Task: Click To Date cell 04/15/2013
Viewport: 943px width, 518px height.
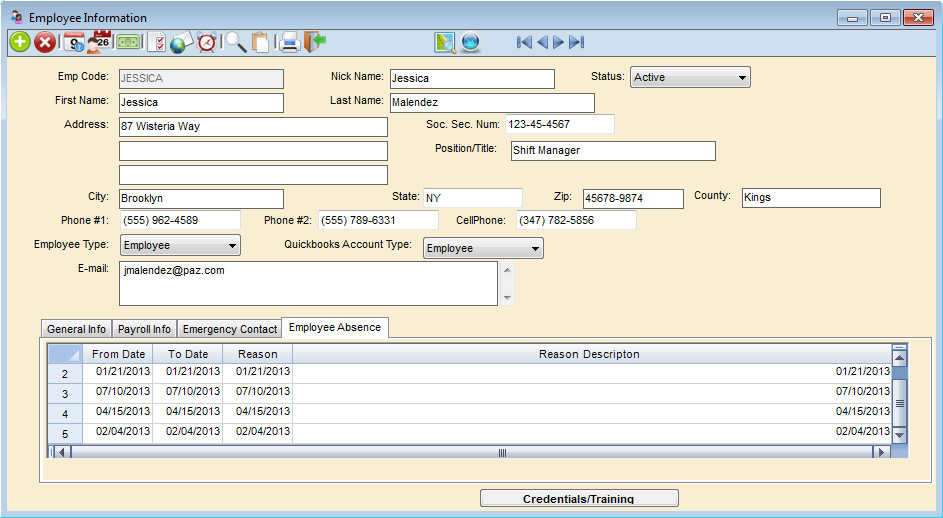Action: click(188, 412)
